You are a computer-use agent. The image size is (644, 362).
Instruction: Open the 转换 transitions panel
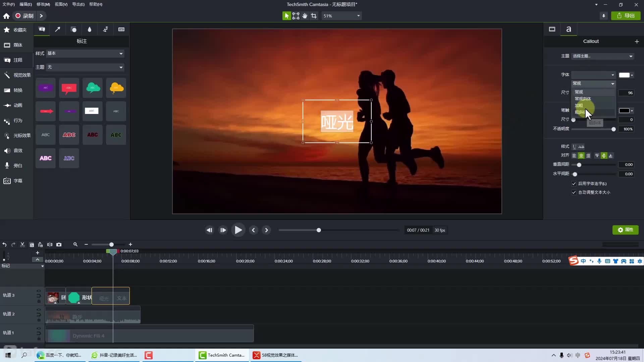16,90
